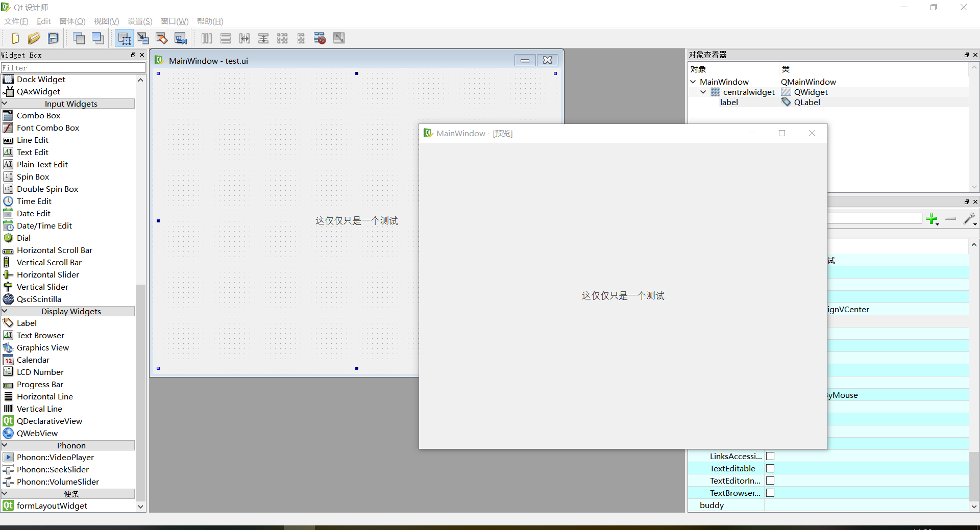The image size is (980, 530).
Task: Toggle the TextEditorIn property checkbox
Action: point(771,481)
